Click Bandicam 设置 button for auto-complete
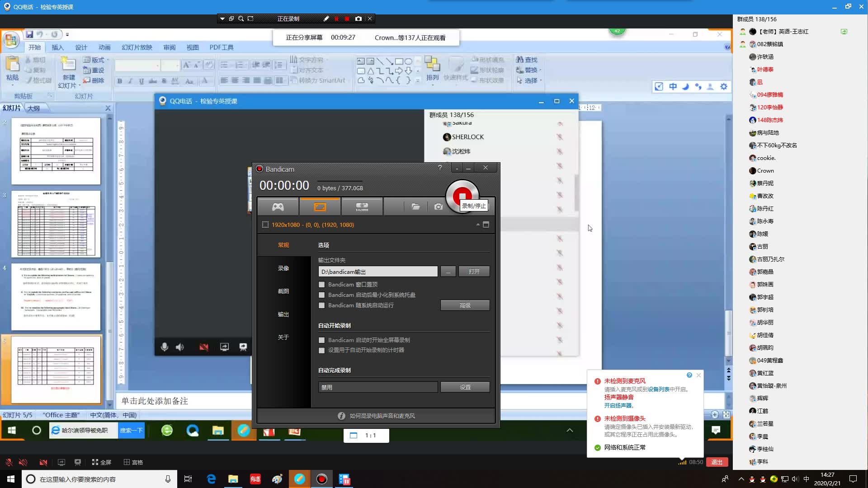The width and height of the screenshot is (868, 488). pos(465,387)
